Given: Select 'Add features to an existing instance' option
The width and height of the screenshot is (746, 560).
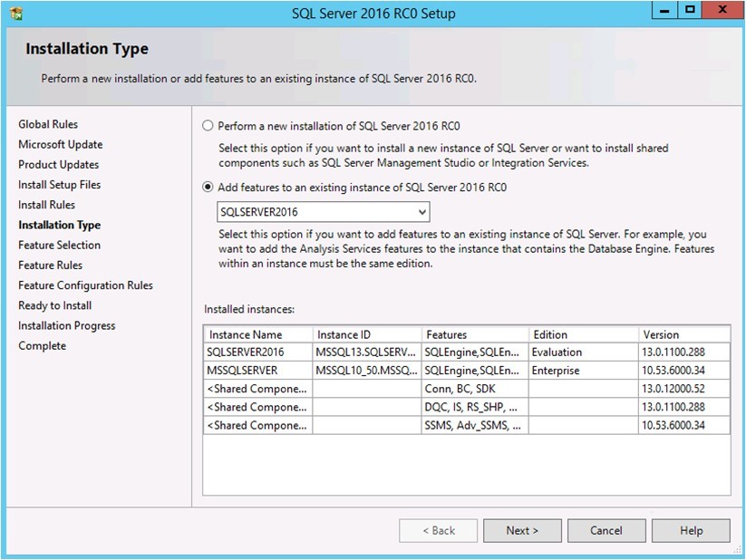Looking at the screenshot, I should pyautogui.click(x=208, y=187).
